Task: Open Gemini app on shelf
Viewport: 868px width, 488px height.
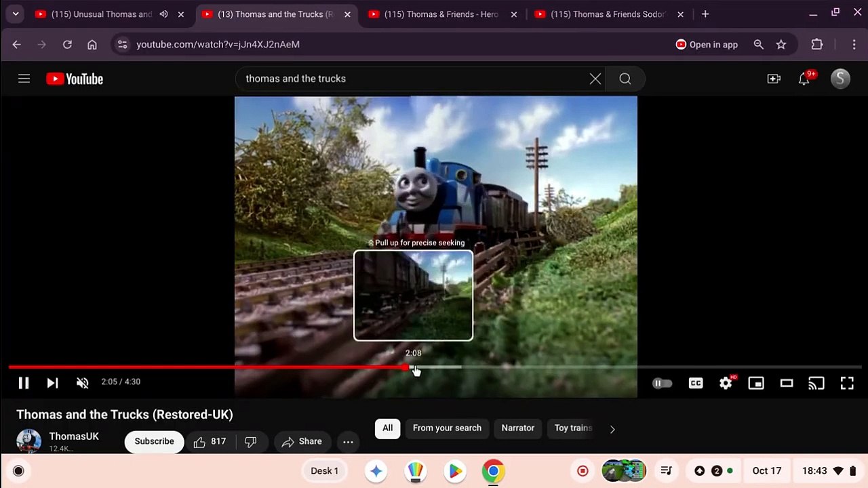Action: point(376,471)
